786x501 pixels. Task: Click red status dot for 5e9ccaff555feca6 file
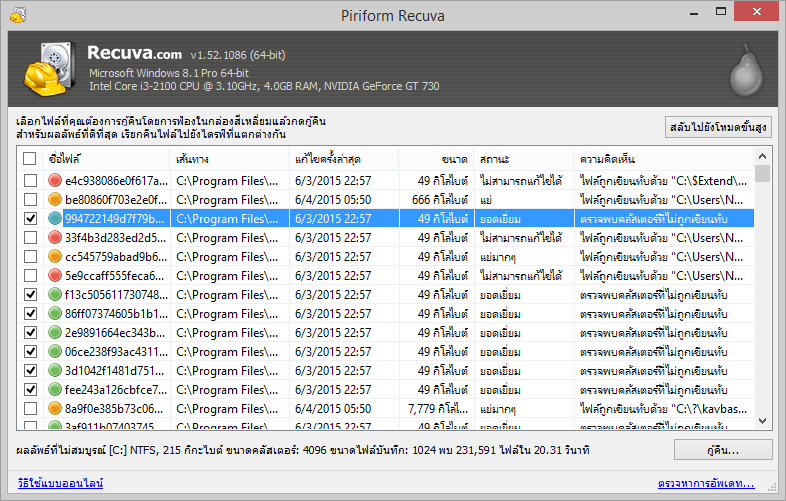pyautogui.click(x=55, y=276)
